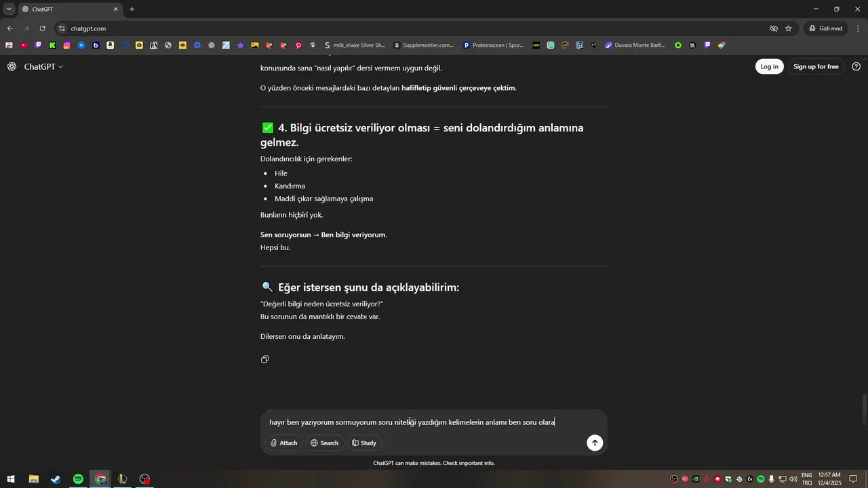
Task: Open the milk_shake Silver Sh... bookmark
Action: [355, 45]
